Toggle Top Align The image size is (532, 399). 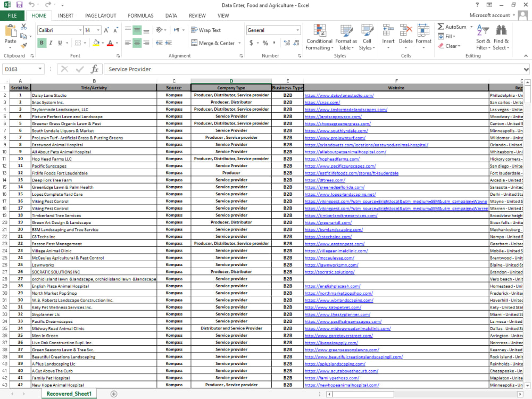click(128, 30)
